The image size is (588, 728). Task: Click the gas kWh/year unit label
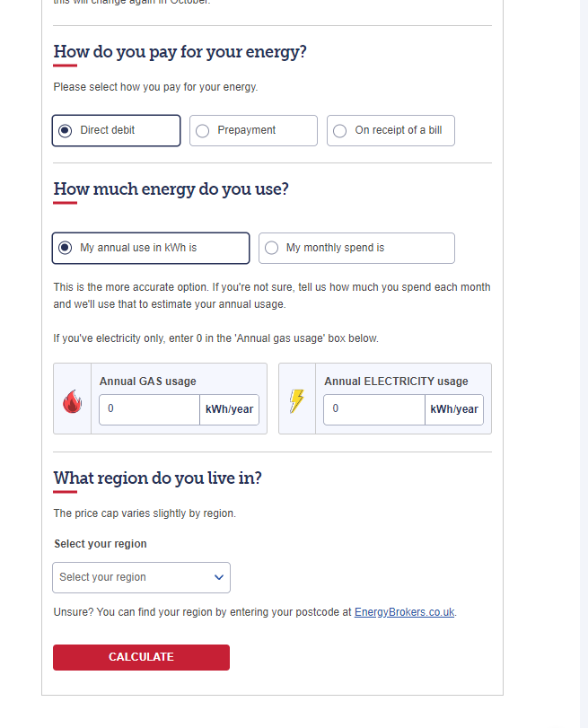click(x=230, y=409)
